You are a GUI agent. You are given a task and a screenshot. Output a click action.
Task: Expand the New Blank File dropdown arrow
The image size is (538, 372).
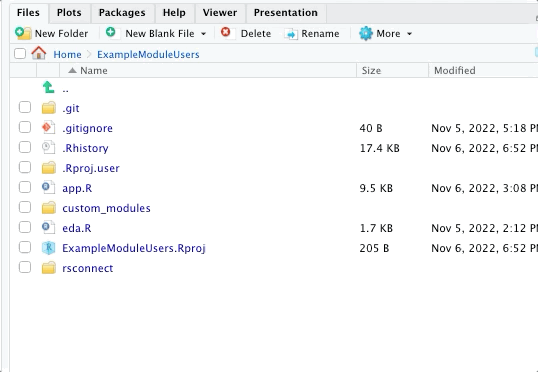[203, 34]
